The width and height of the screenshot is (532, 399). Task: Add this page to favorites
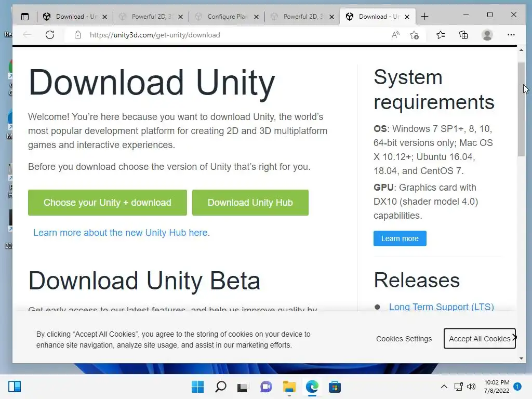[414, 35]
